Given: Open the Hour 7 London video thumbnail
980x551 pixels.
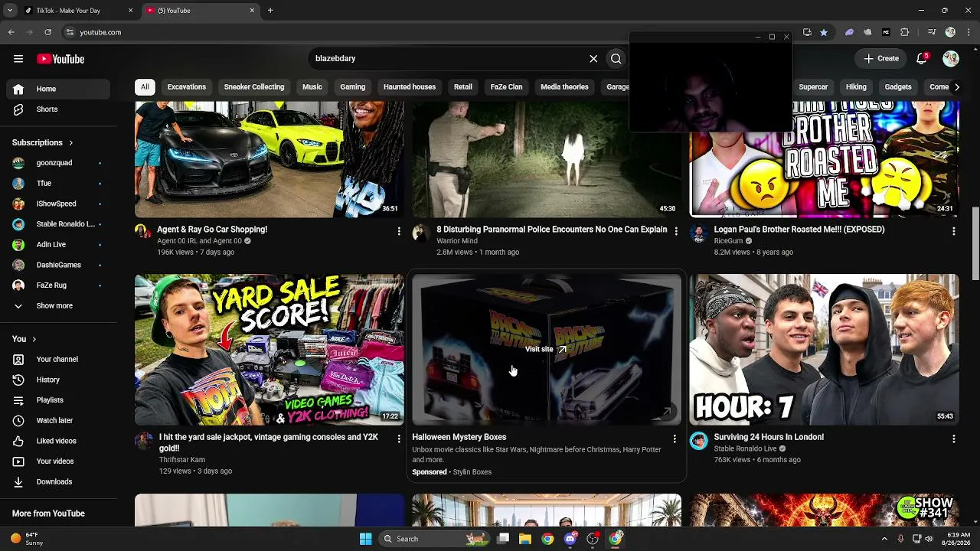Looking at the screenshot, I should point(824,350).
